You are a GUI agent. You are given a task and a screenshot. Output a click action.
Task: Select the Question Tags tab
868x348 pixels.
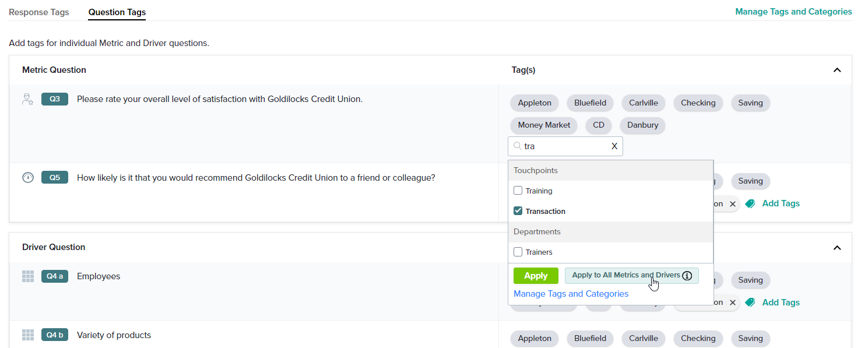[x=117, y=12]
